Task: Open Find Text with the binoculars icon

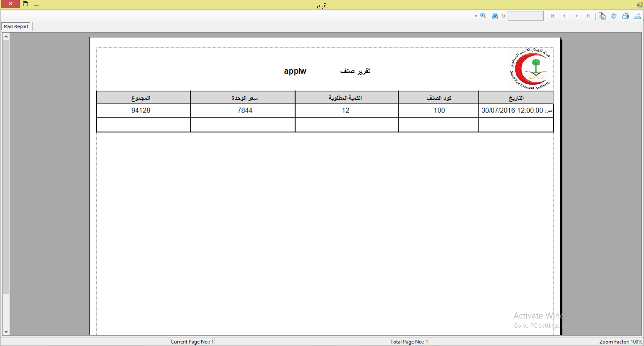Action: 495,16
